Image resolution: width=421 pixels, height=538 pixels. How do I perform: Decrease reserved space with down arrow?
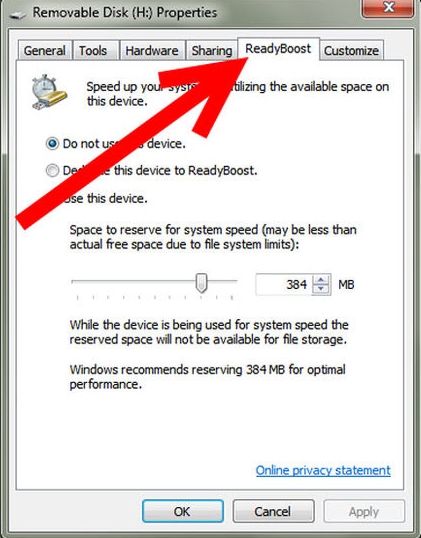321,289
